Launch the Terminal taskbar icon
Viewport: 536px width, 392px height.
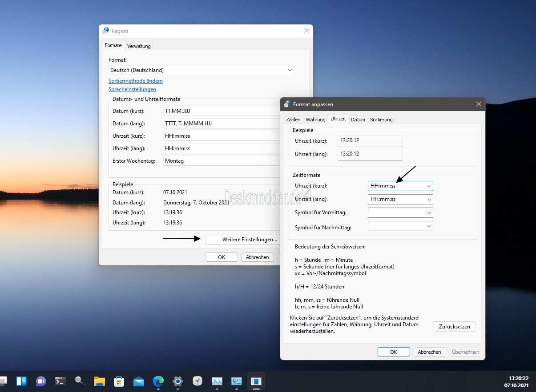[x=60, y=381]
